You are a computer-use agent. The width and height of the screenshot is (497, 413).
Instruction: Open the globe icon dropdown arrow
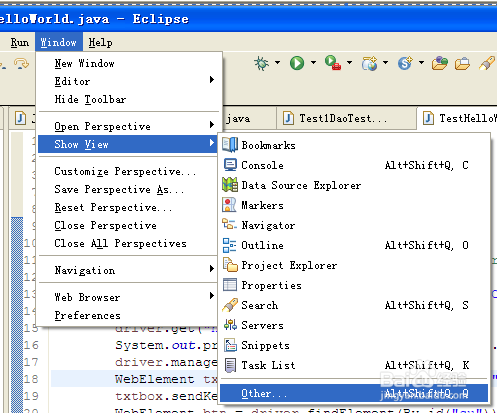point(385,62)
